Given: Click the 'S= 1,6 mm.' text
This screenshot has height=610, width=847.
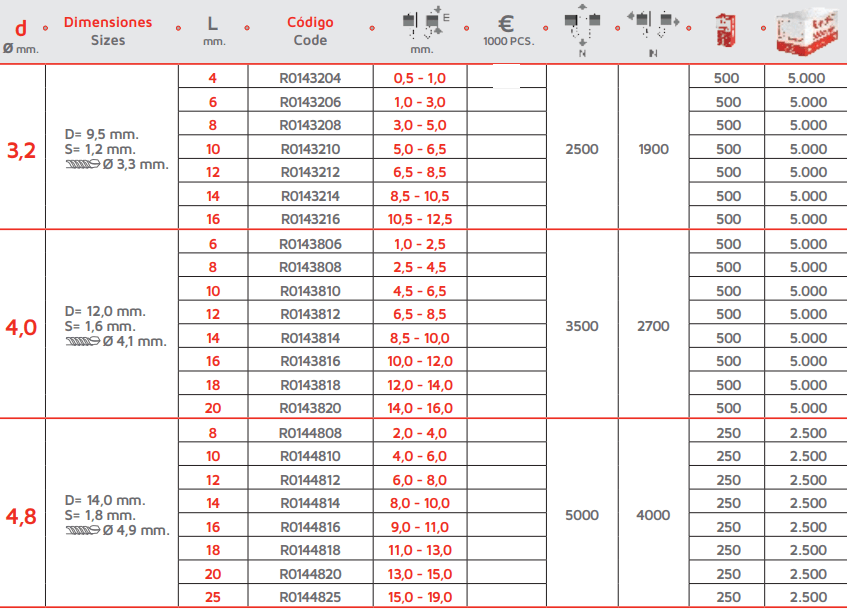Looking at the screenshot, I should point(100,326).
